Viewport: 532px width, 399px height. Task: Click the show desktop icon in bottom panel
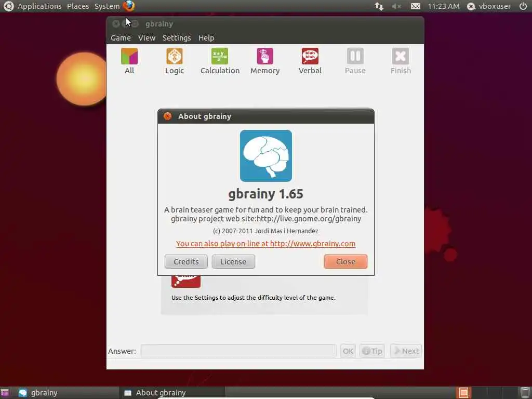click(5, 393)
